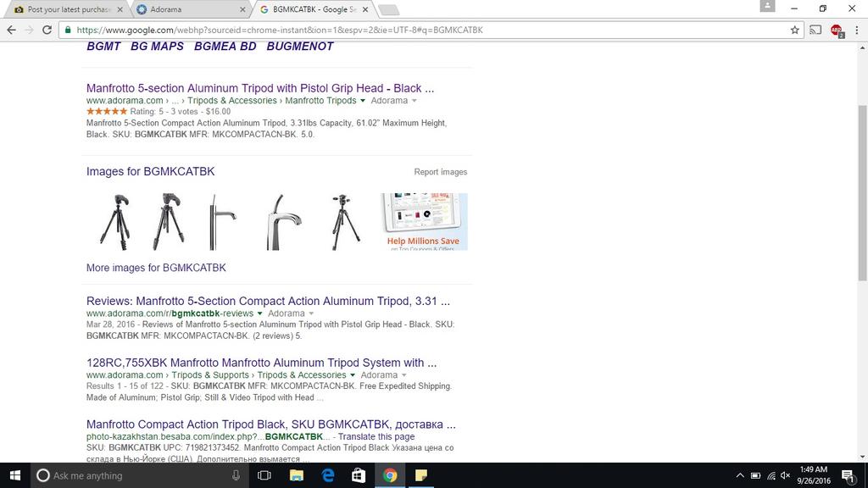Image resolution: width=868 pixels, height=488 pixels.
Task: Show hidden system tray icons
Action: coord(739,475)
